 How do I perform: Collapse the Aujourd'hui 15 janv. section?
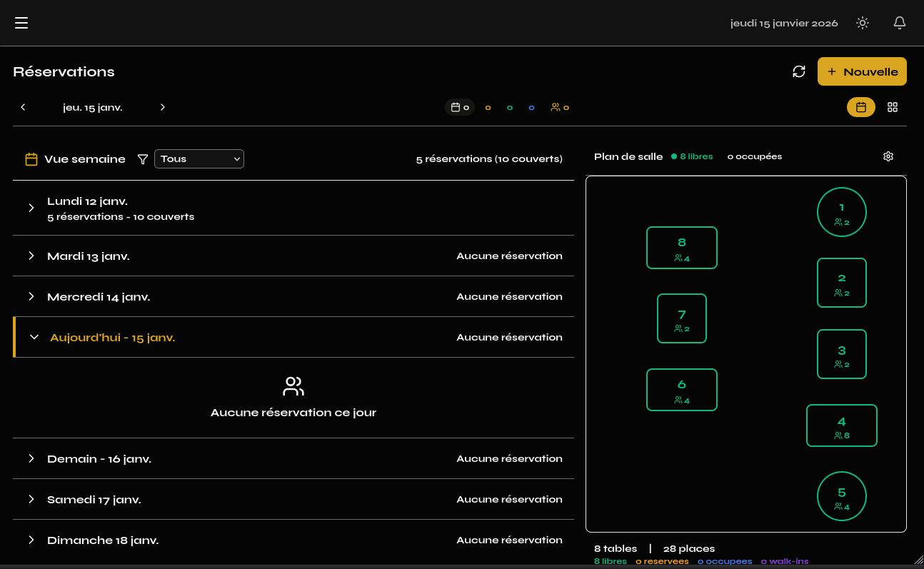coord(34,337)
